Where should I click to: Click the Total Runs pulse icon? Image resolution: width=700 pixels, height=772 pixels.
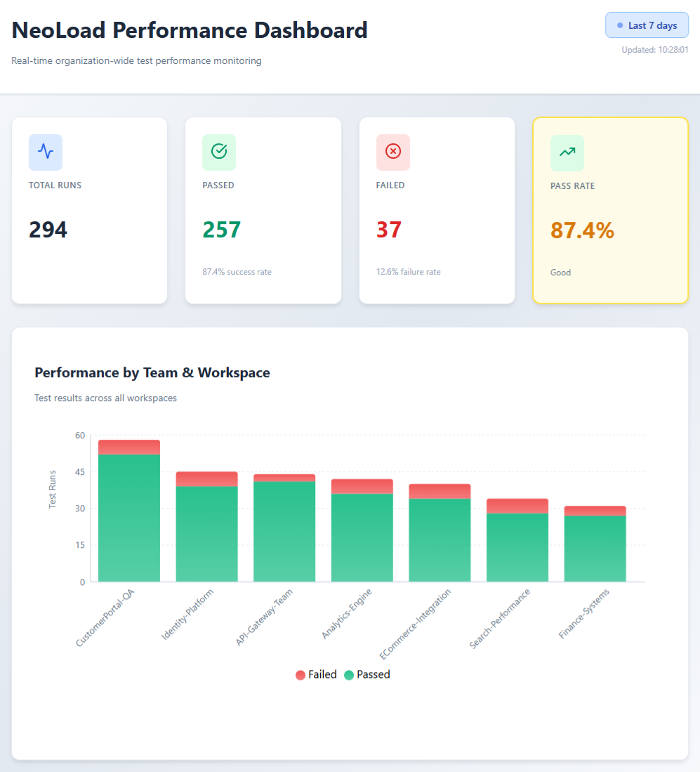click(46, 152)
